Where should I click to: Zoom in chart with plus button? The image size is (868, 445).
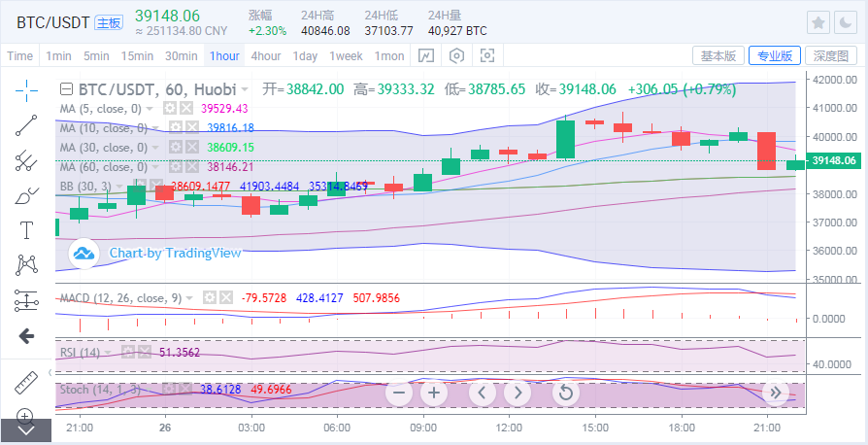pos(432,393)
